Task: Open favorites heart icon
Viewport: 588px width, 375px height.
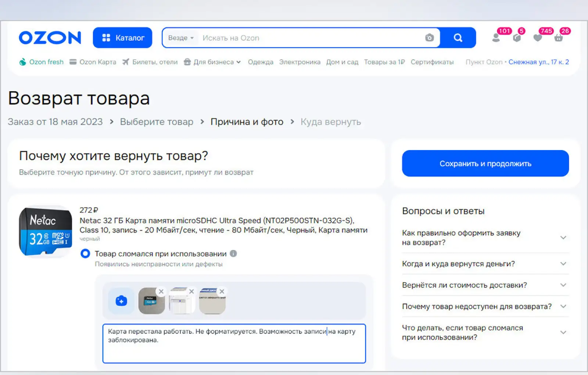Action: (538, 38)
